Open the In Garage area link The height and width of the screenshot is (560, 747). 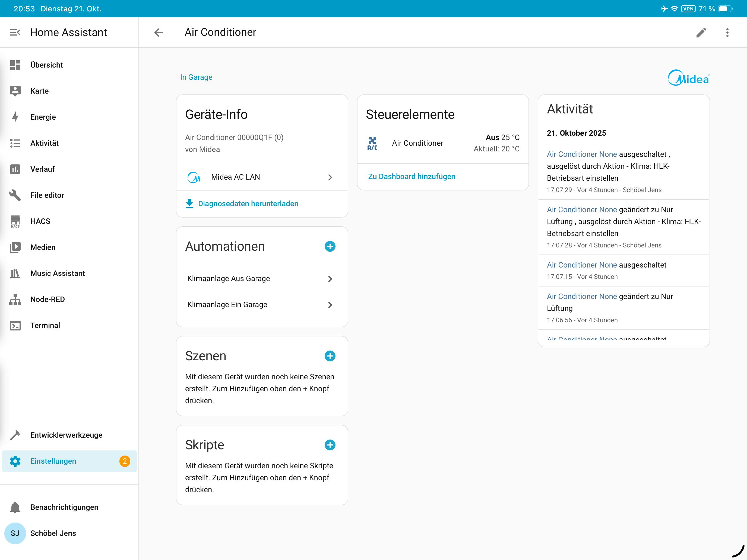click(x=196, y=77)
